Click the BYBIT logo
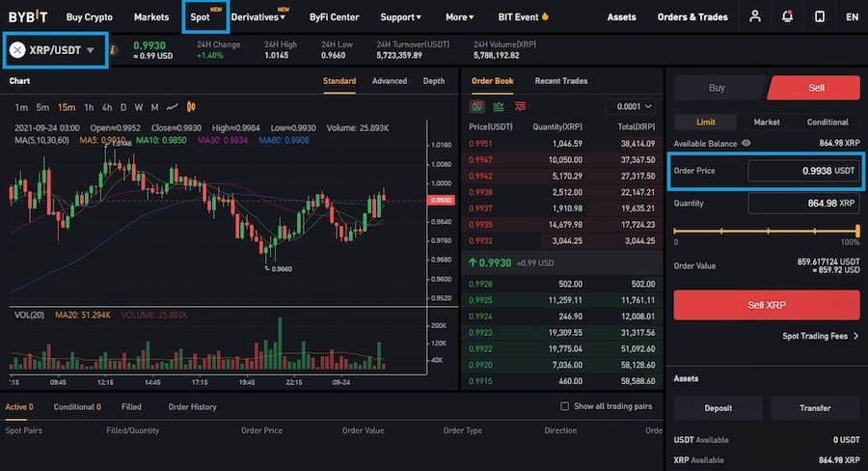 pyautogui.click(x=28, y=16)
